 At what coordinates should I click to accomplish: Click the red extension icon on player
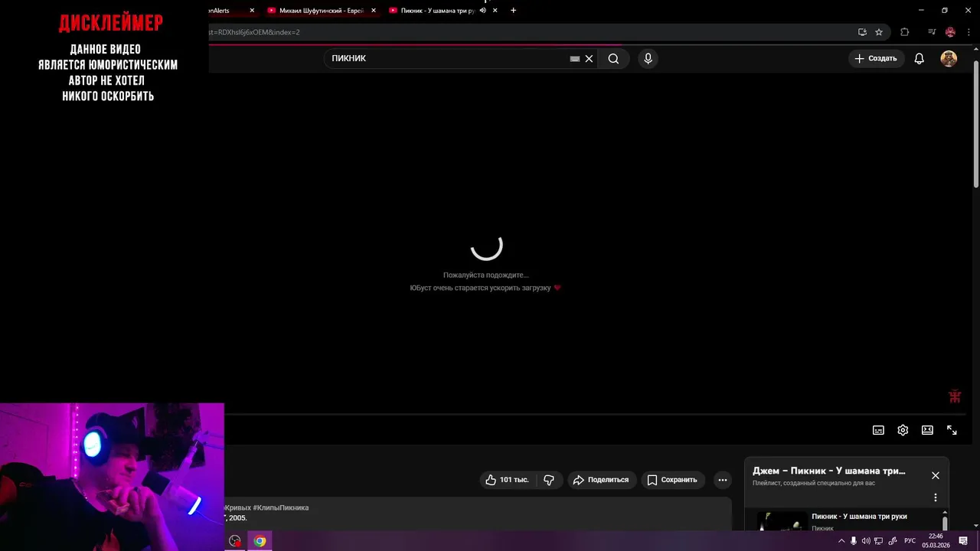955,396
